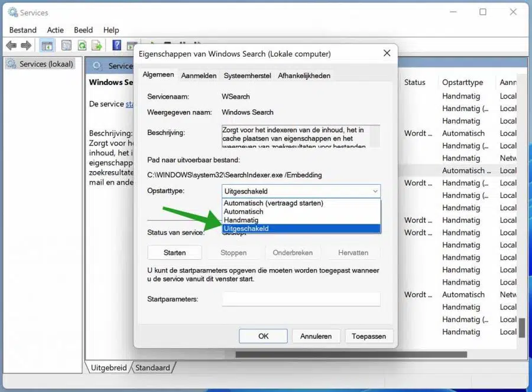Open the Actie menu
532x392 pixels.
point(56,30)
